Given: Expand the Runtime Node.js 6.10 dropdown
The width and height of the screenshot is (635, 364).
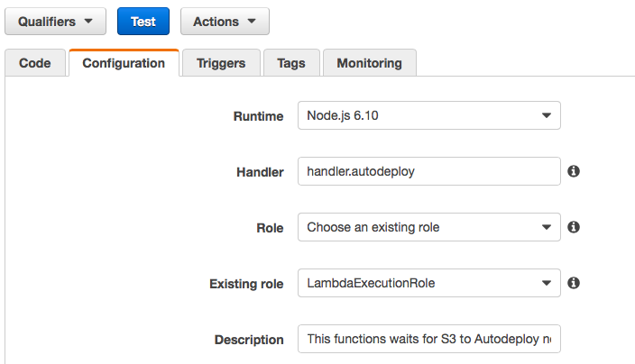Looking at the screenshot, I should 429,116.
